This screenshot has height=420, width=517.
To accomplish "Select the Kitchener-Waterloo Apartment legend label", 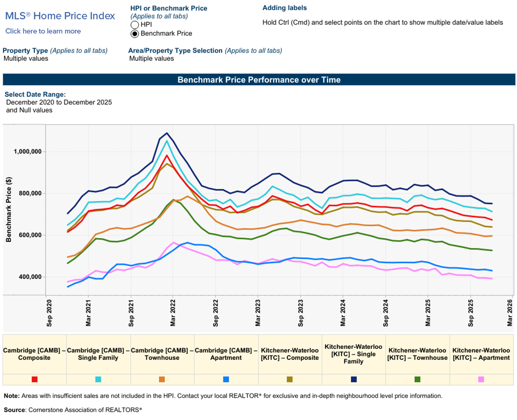I will pos(481,354).
